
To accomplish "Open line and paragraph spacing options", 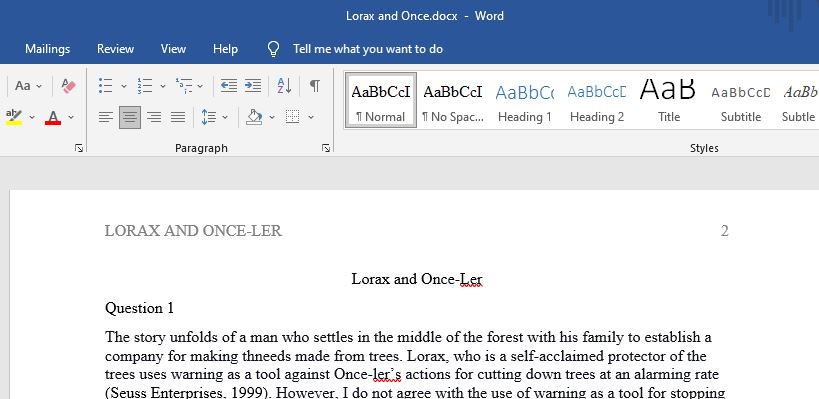I will click(x=209, y=117).
